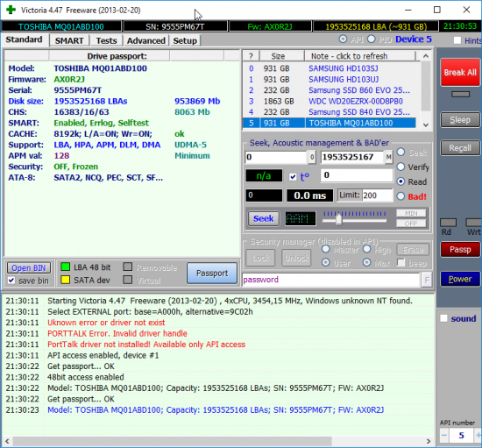
Task: Click log scrollbar right arrow
Action: pyautogui.click(x=429, y=441)
